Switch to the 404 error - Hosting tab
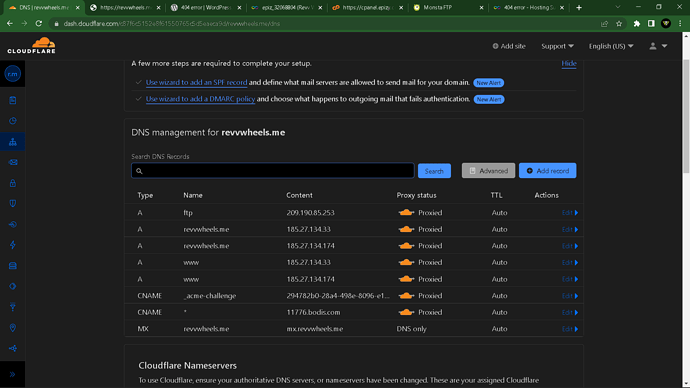 tap(528, 7)
